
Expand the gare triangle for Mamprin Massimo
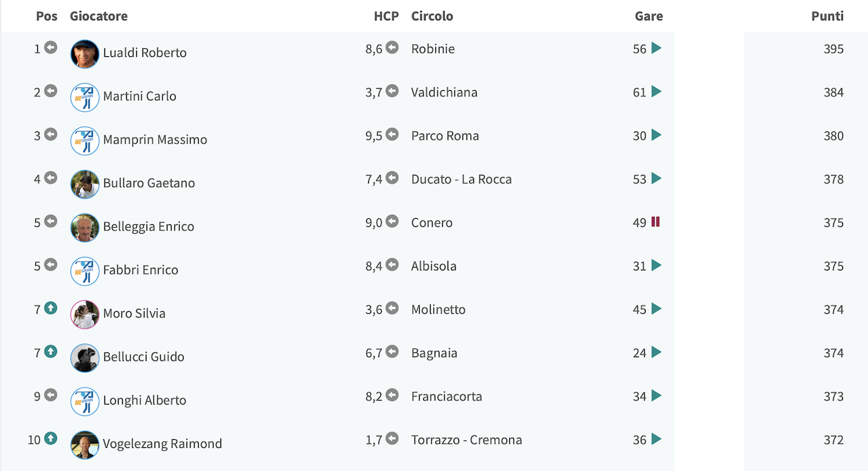coord(656,135)
